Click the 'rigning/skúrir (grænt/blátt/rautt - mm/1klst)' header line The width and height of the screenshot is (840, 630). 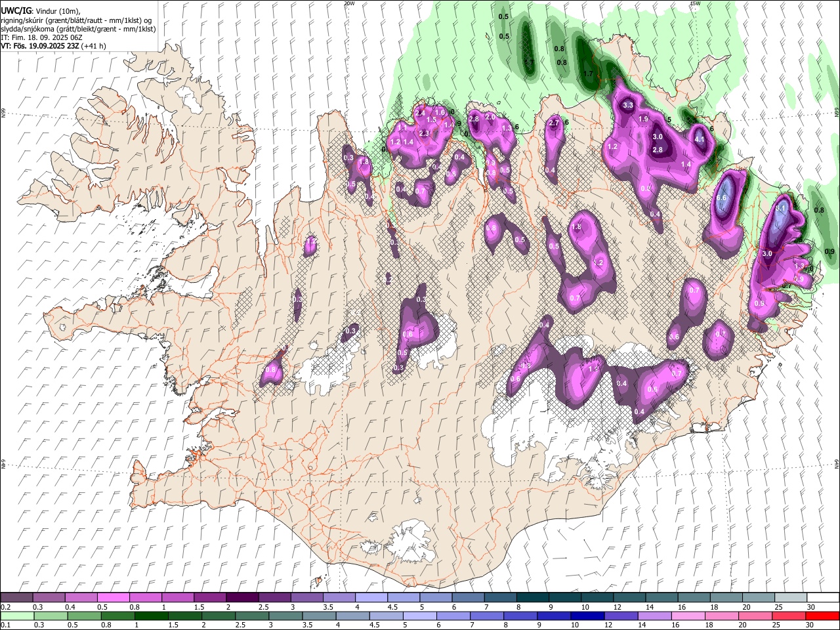coord(77,20)
